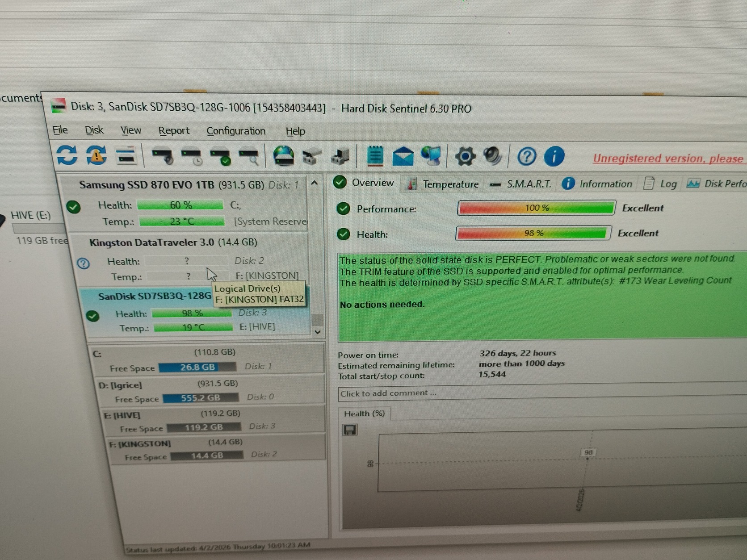This screenshot has width=747, height=560.
Task: Switch to the Information tab
Action: pos(597,184)
